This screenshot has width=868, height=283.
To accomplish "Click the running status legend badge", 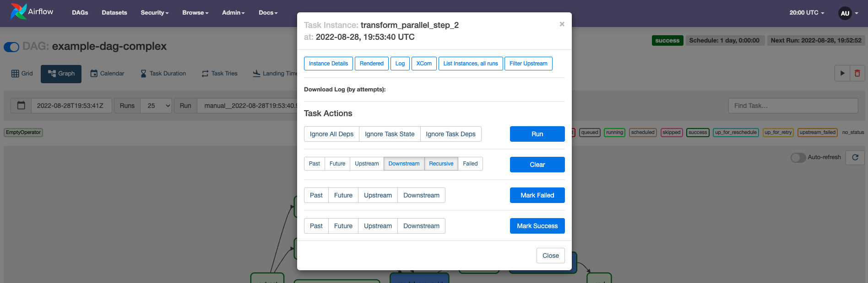I will (x=614, y=133).
